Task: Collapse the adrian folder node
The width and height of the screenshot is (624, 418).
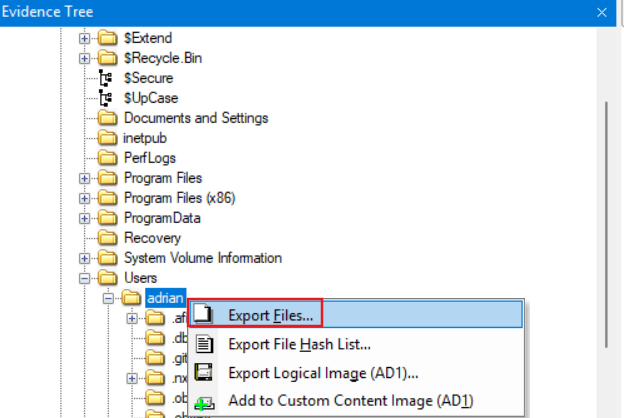Action: [109, 298]
